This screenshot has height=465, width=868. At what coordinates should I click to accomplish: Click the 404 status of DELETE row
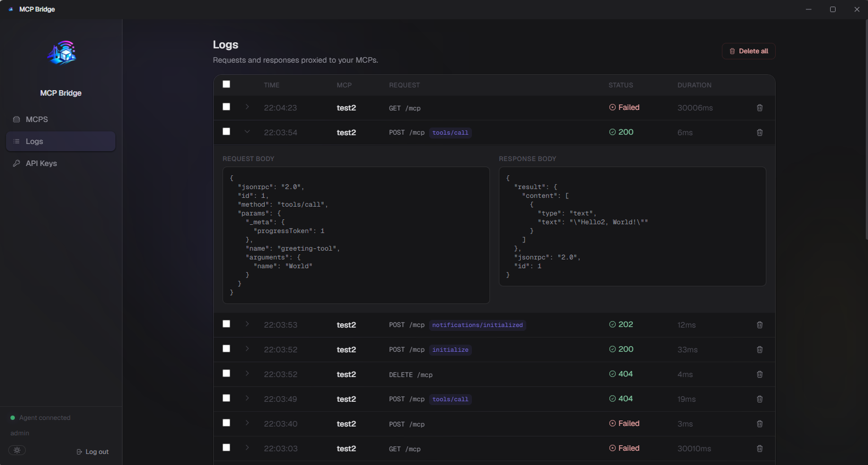point(621,374)
